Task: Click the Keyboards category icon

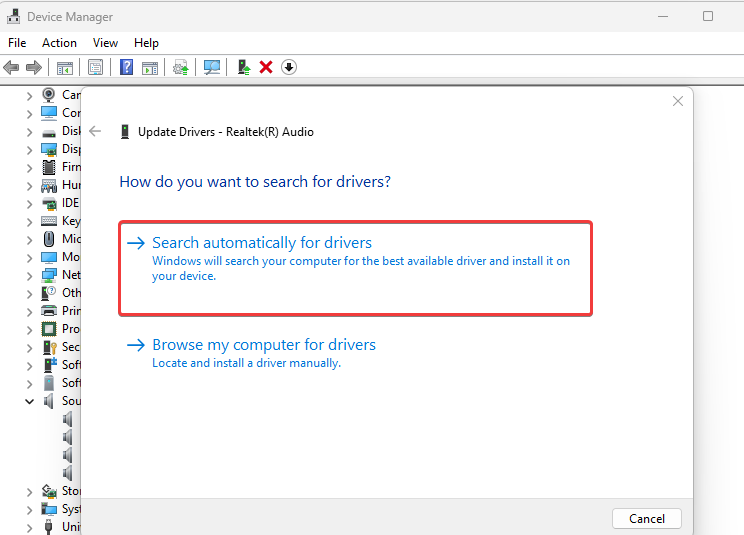Action: coord(49,221)
